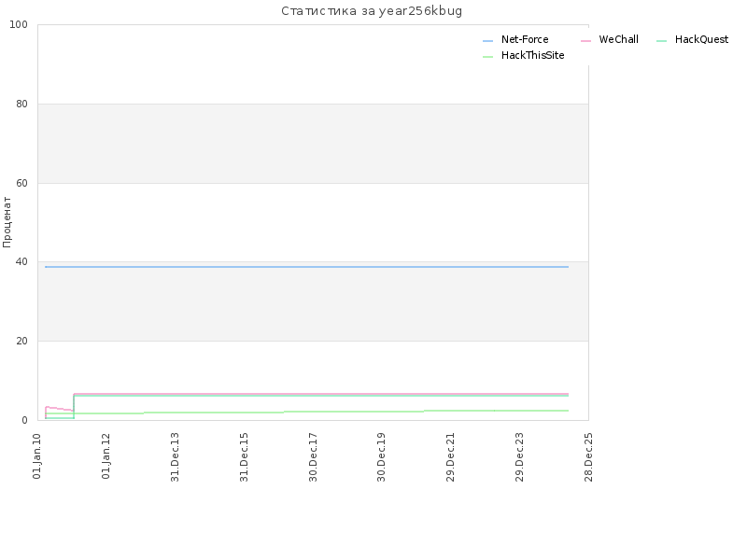Click the chart title 'Статистика за year256kbug'
The width and height of the screenshot is (747, 560).
coord(372,11)
